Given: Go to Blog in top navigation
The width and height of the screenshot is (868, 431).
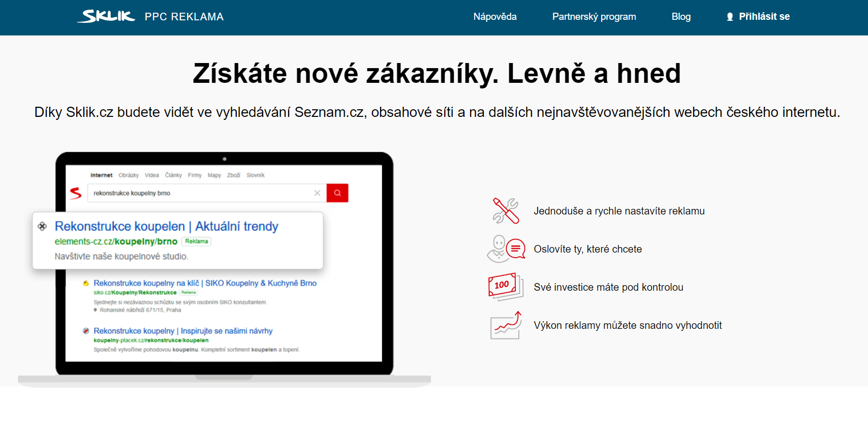Looking at the screenshot, I should point(681,17).
